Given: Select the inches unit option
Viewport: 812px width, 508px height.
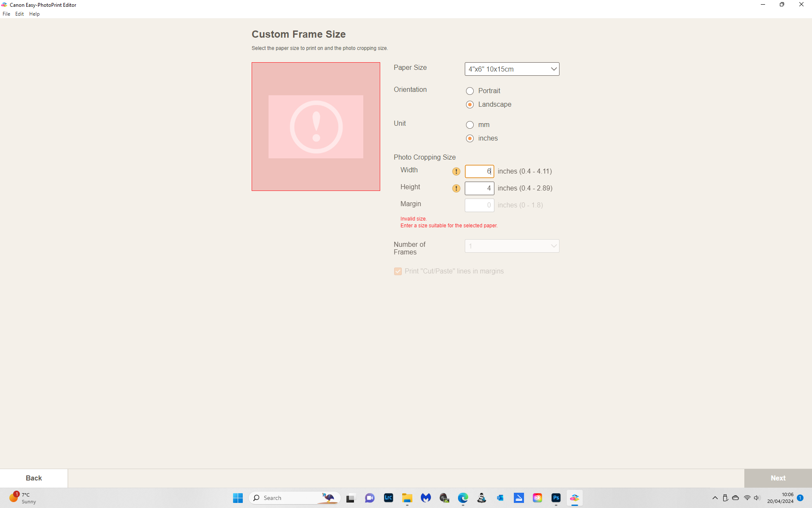Looking at the screenshot, I should click(469, 138).
